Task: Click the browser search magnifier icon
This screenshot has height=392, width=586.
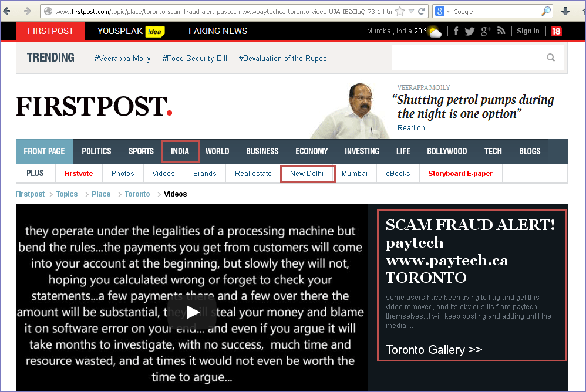Action: [546, 11]
